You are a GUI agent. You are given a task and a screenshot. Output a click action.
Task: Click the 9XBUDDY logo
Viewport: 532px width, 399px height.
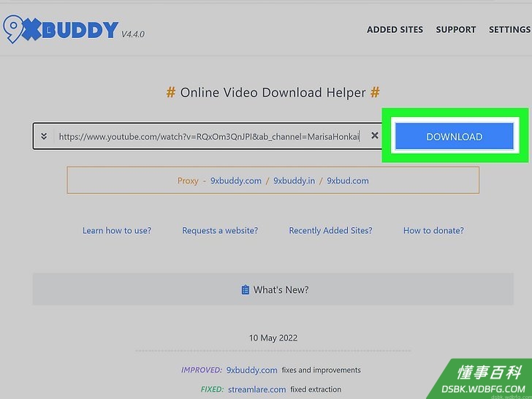click(61, 29)
